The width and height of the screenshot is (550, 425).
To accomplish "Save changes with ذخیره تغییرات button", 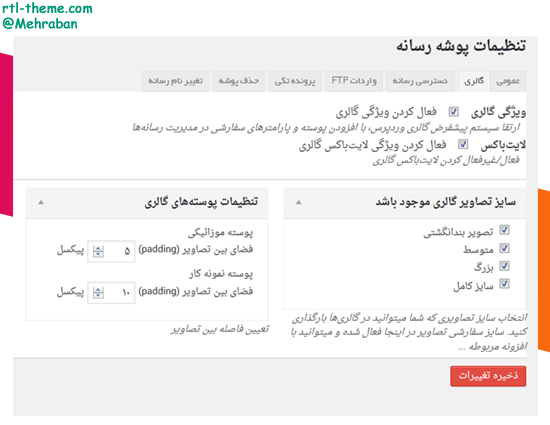I will click(488, 376).
